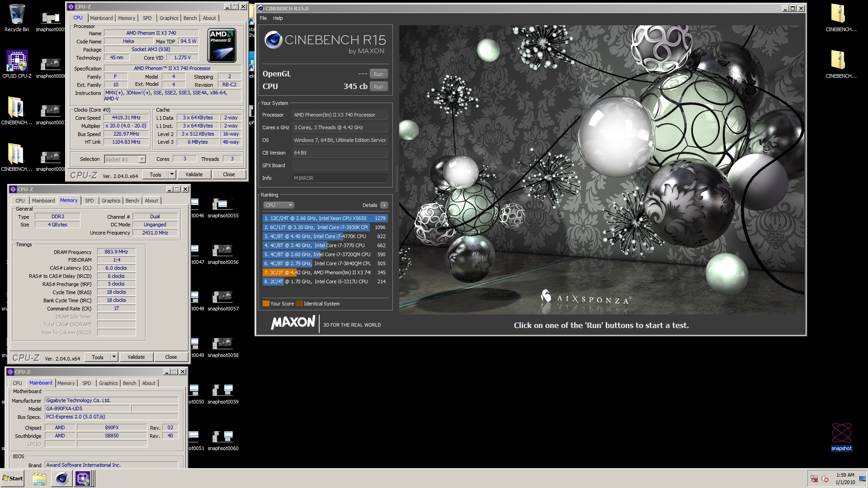Click the DRAM Frequency value 883.9 MHz
This screenshot has height=488, width=868.
116,252
